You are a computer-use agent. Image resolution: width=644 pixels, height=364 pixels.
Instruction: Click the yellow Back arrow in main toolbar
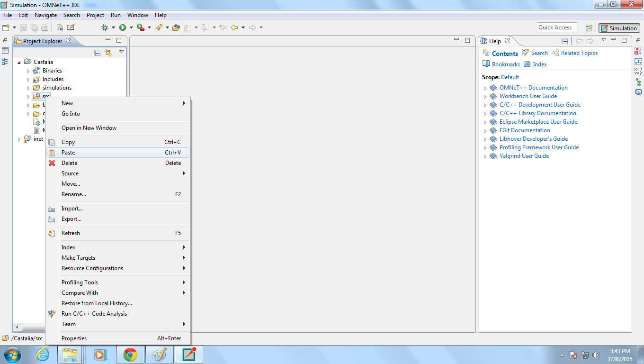point(234,27)
